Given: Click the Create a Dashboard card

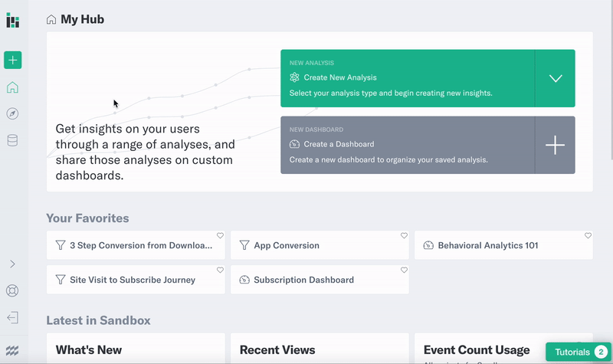Looking at the screenshot, I should 408,145.
